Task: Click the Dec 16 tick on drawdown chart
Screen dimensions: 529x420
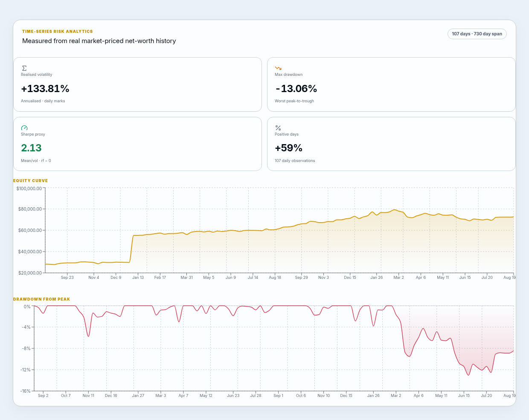Action: point(111,396)
